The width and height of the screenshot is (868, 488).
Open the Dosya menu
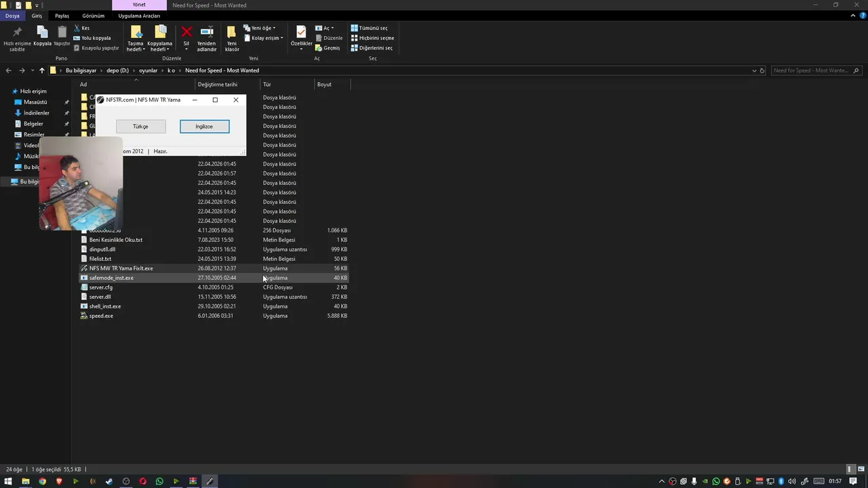coord(12,16)
